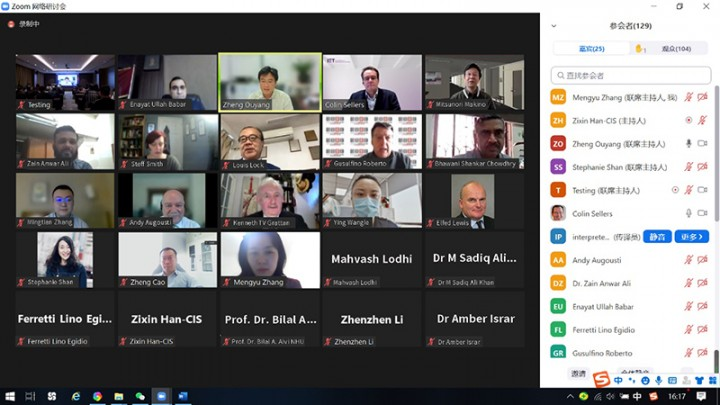
Task: Switch to the panelists (25) tab
Action: tap(591, 49)
